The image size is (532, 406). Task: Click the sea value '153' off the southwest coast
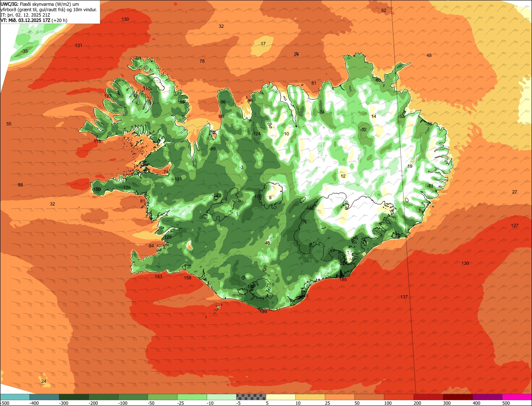tap(158, 276)
